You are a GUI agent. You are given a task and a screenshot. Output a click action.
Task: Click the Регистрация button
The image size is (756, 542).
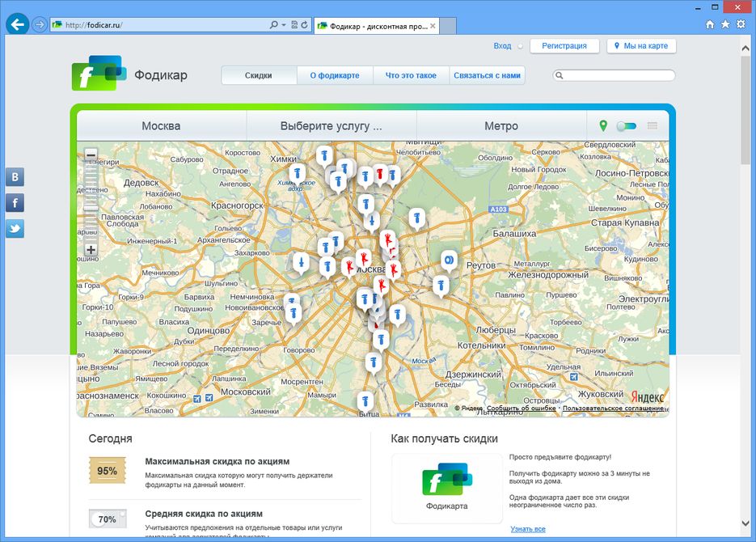coord(564,46)
